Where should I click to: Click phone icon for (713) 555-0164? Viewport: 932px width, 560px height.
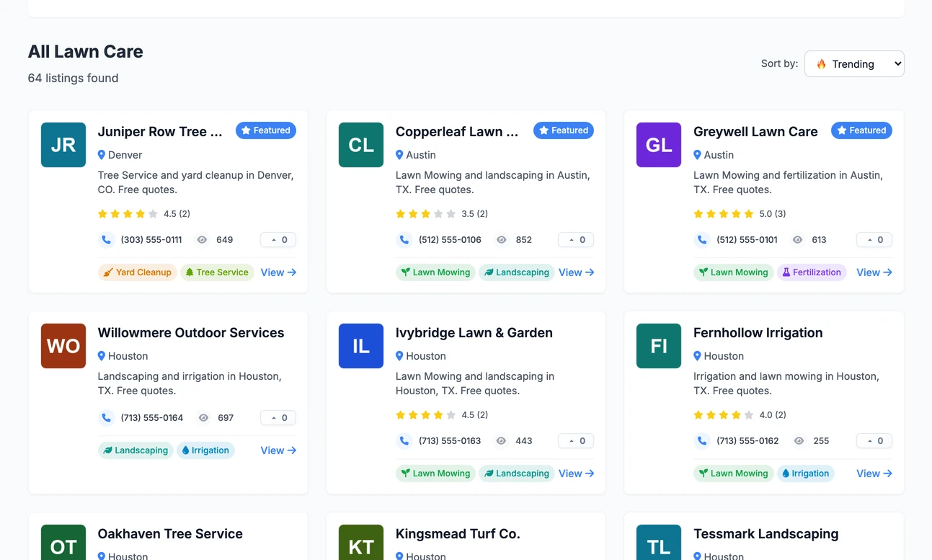(x=107, y=418)
